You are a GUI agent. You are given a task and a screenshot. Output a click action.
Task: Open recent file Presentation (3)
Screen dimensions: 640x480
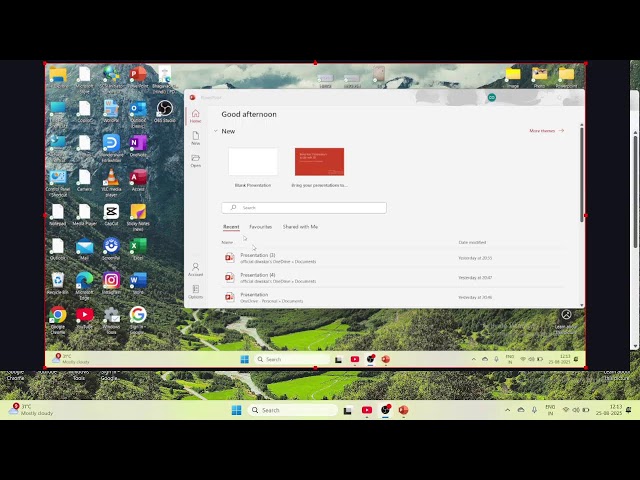coord(392,258)
